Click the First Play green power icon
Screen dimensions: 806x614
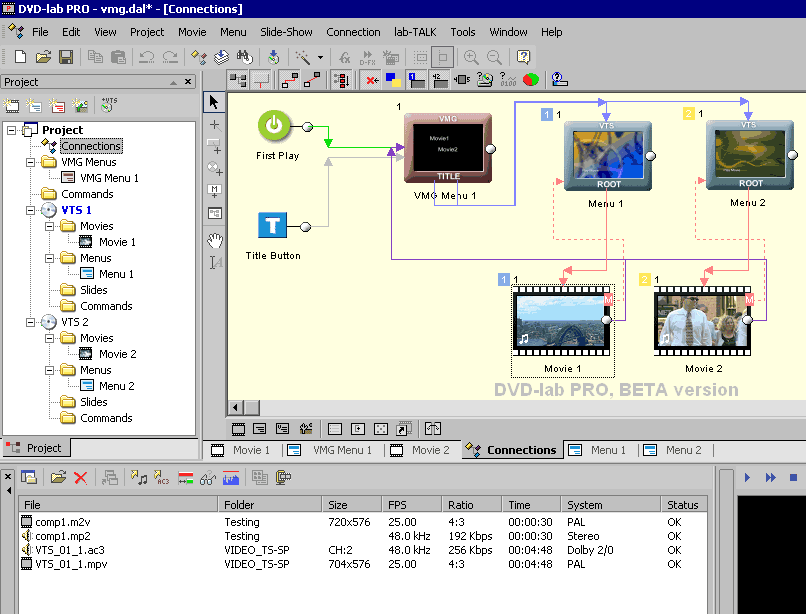[273, 125]
